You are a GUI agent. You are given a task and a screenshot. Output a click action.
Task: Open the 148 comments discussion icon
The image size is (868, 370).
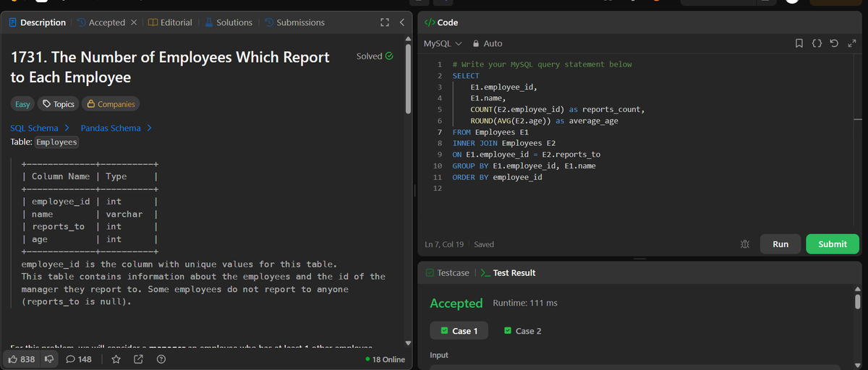pos(78,359)
